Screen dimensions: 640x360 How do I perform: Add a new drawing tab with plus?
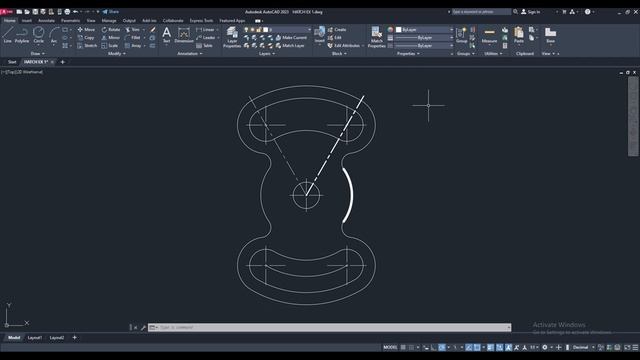(x=62, y=62)
